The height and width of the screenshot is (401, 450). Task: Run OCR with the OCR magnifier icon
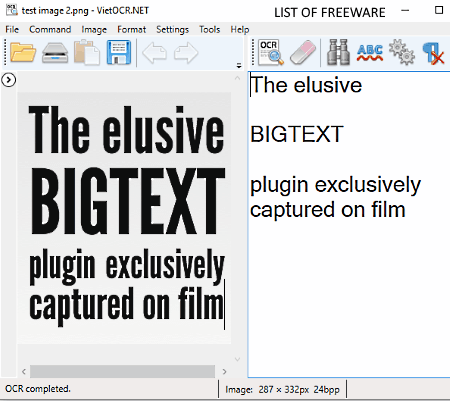point(271,52)
